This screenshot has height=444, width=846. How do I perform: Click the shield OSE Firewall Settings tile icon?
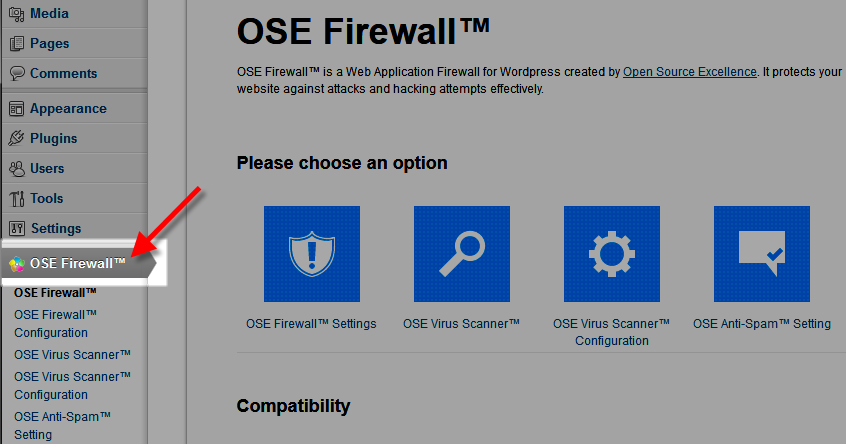click(x=311, y=254)
